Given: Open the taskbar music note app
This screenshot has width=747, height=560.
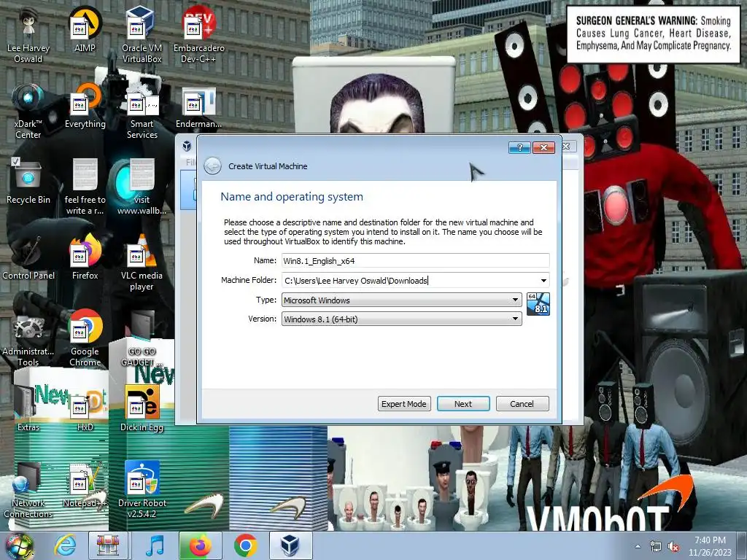Looking at the screenshot, I should 155,545.
